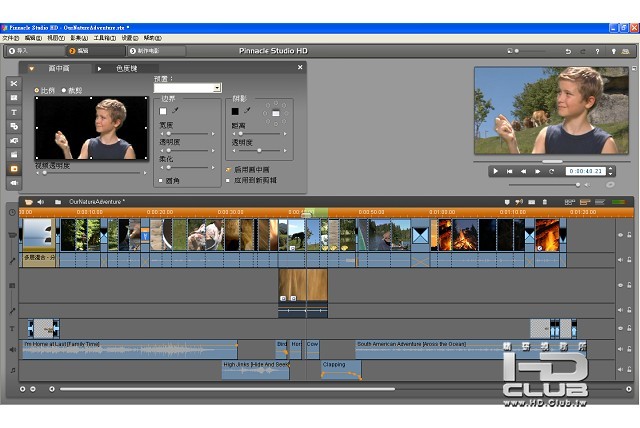Open the 文件 File menu
This screenshot has height=428, width=640.
click(x=11, y=38)
